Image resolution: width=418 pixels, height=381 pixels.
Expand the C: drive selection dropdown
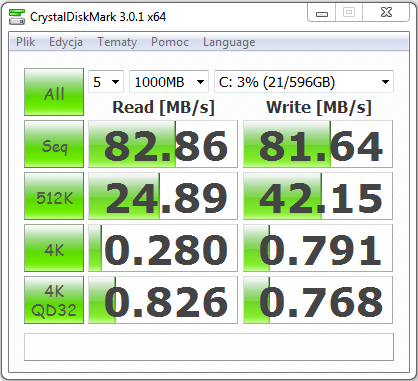pos(304,82)
